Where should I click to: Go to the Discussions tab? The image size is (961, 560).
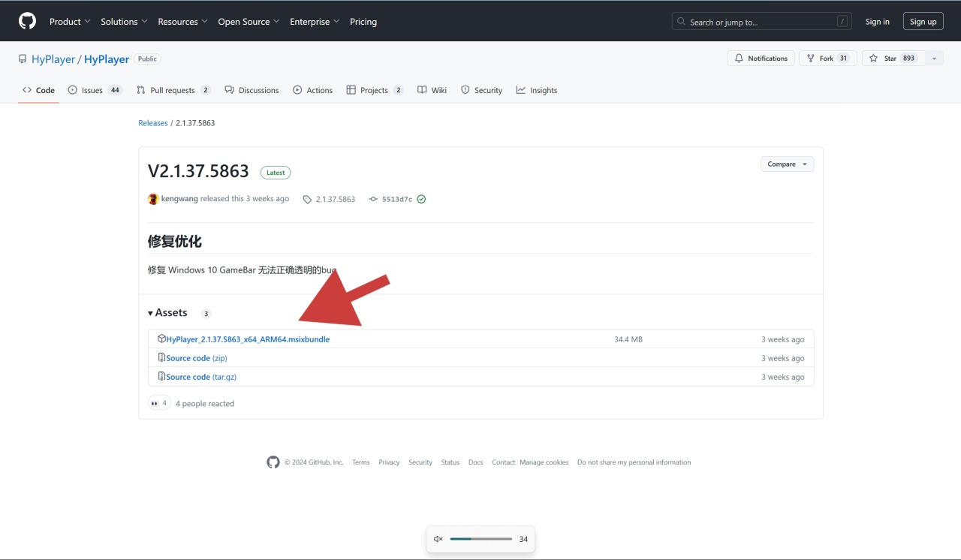tap(252, 90)
